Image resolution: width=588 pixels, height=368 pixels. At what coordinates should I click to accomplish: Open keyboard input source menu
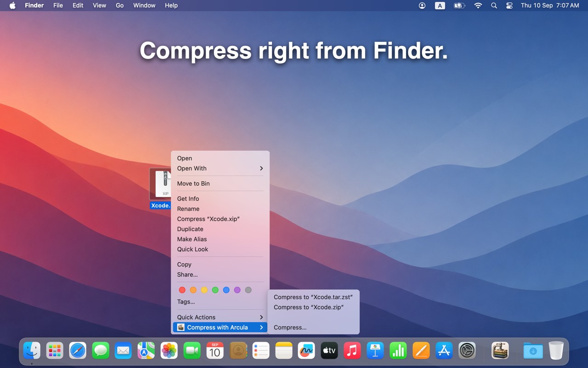pyautogui.click(x=440, y=6)
